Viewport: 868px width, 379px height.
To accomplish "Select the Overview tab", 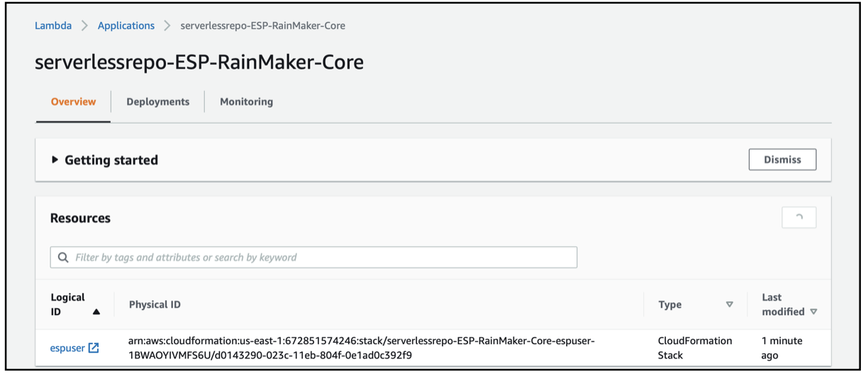I will [x=73, y=101].
